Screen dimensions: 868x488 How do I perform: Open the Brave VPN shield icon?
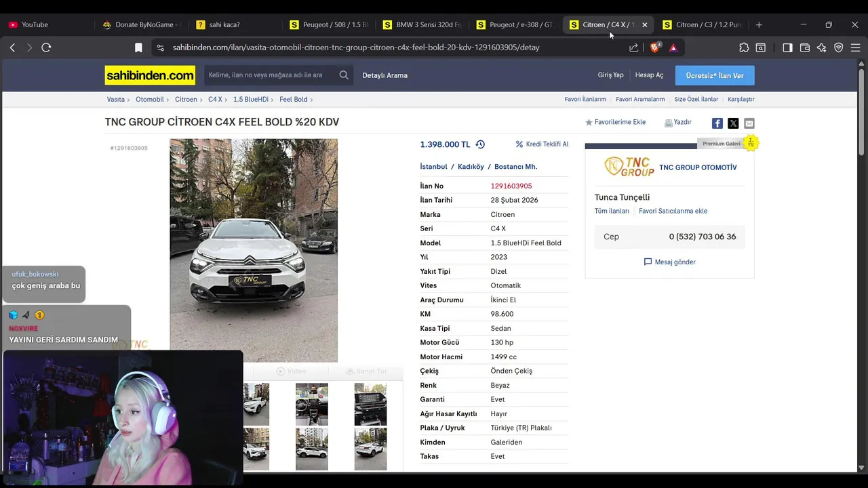coord(839,47)
